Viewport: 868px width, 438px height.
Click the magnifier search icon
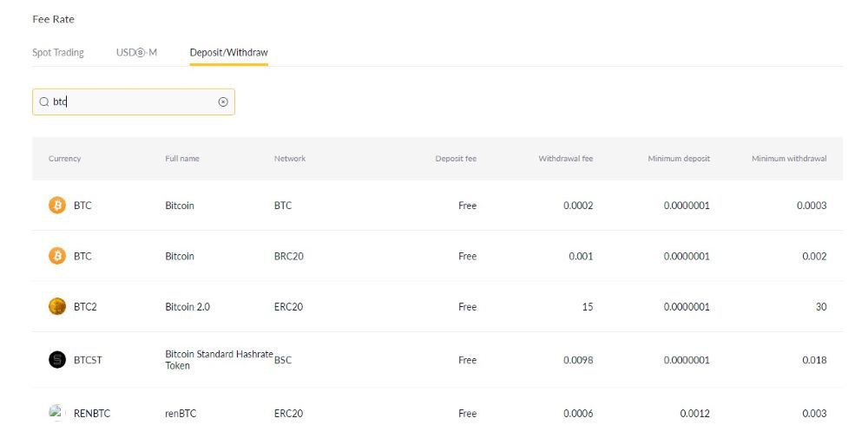(x=44, y=101)
